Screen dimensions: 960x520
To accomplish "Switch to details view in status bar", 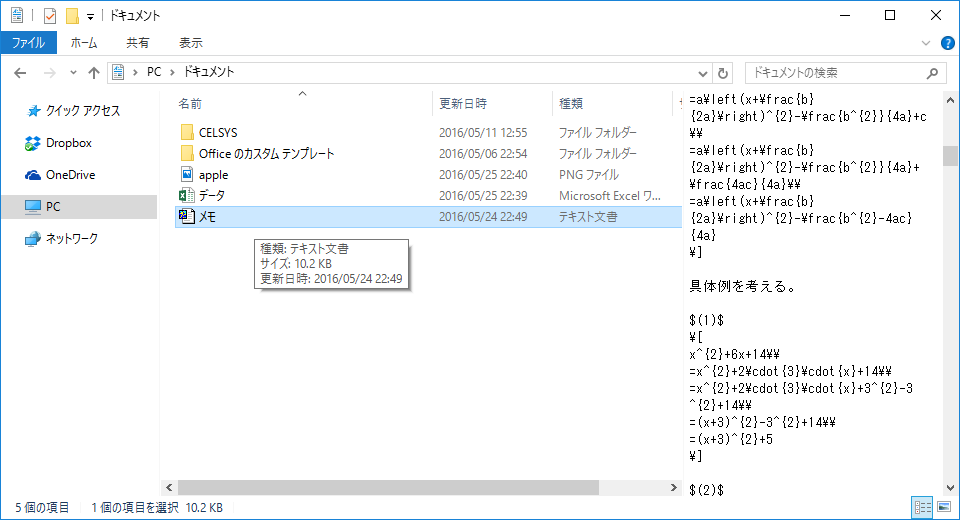I will click(x=923, y=507).
